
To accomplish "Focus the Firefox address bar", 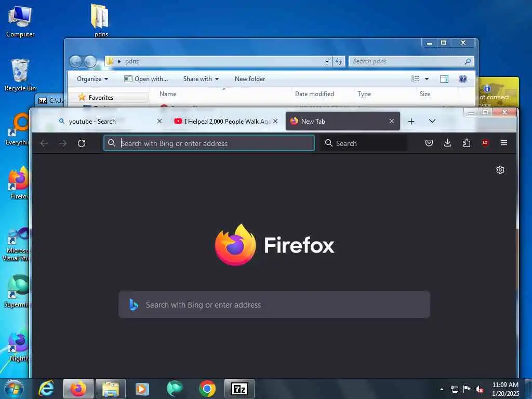I will tap(209, 143).
